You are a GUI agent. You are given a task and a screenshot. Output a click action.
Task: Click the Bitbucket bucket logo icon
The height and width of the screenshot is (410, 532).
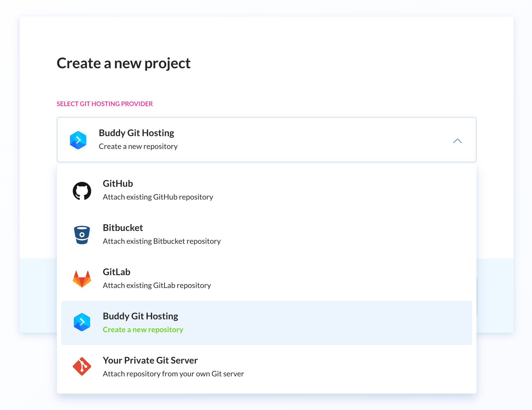(82, 235)
